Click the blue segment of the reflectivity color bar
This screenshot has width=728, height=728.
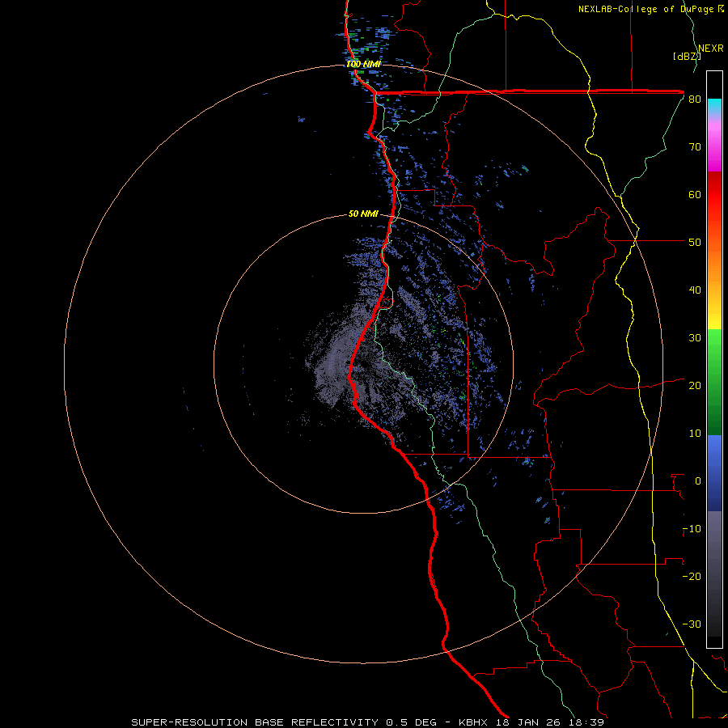click(714, 473)
